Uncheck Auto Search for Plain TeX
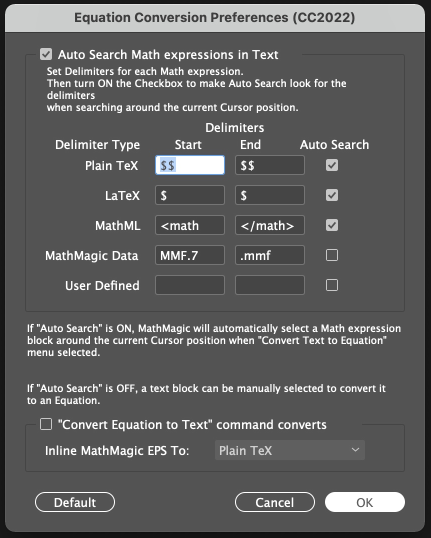This screenshot has height=538, width=431. (x=332, y=165)
